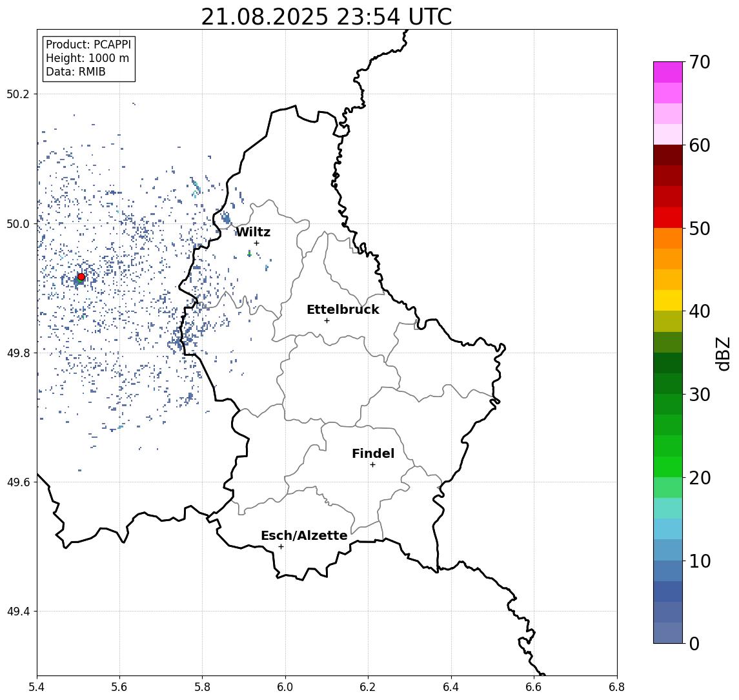Click the Esch/Alzette station label
The height and width of the screenshot is (700, 739).
(x=304, y=536)
